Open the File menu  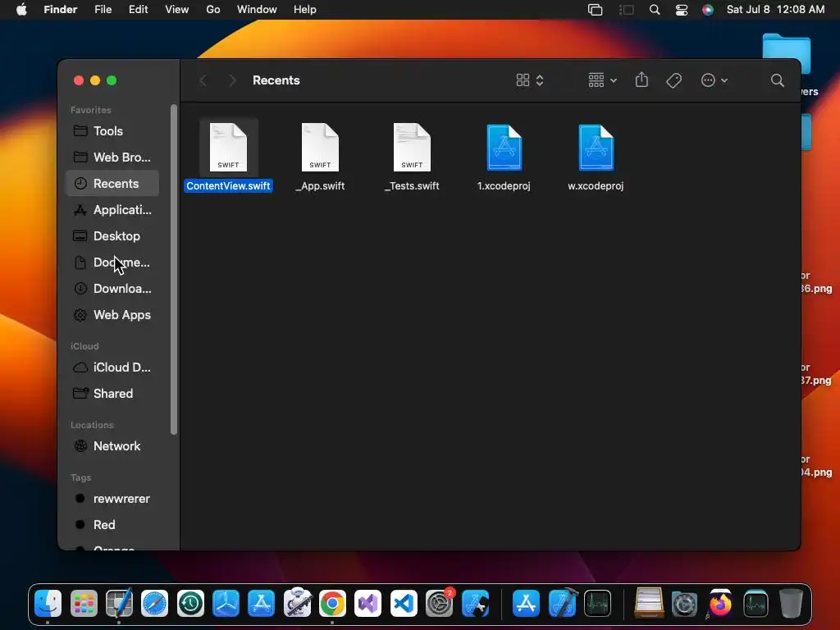pyautogui.click(x=103, y=9)
